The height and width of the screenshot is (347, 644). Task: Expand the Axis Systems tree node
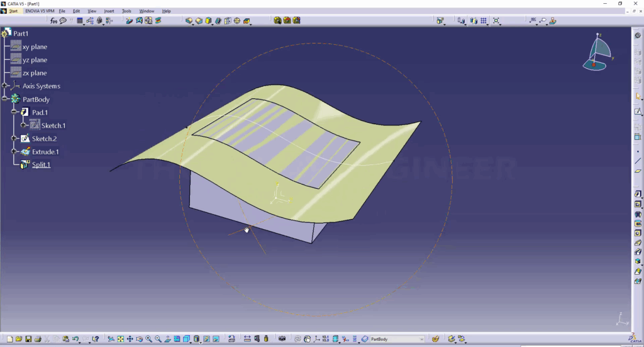(5, 86)
